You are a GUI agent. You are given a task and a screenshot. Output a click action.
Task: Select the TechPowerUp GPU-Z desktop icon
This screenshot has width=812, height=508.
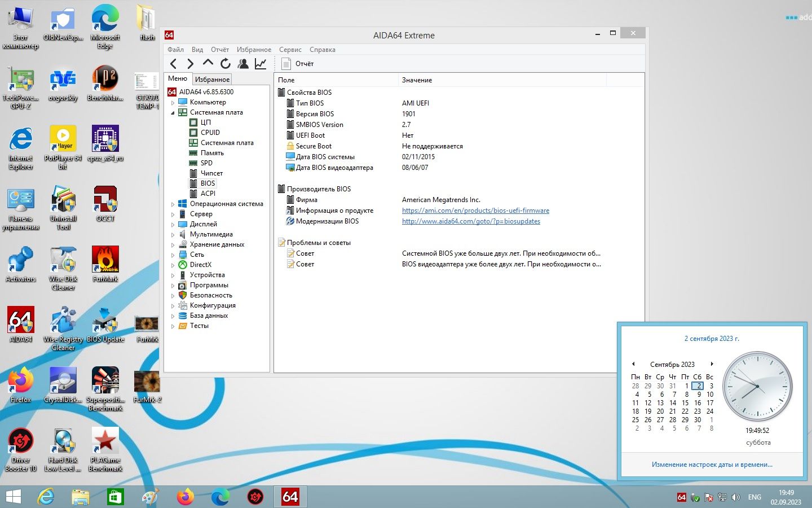tap(21, 87)
